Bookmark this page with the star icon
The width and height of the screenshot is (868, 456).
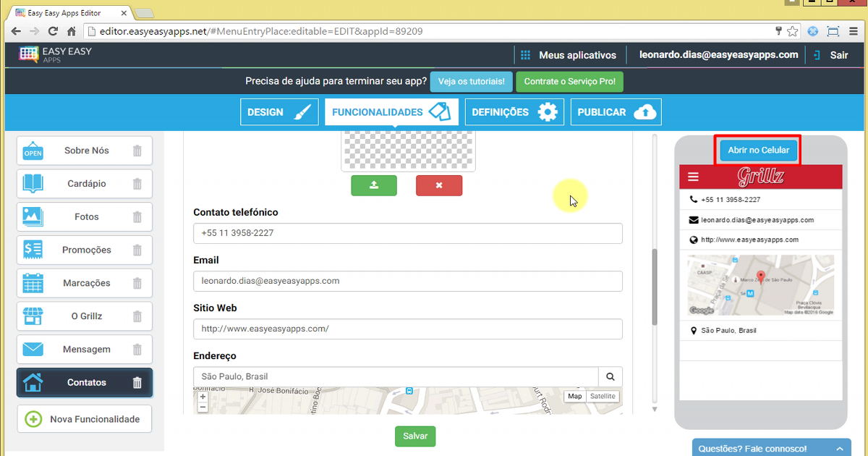793,31
